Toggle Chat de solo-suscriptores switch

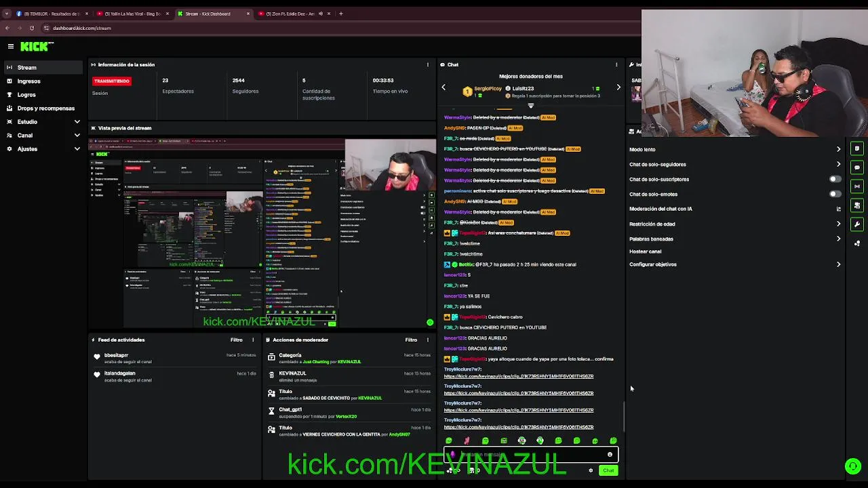point(835,179)
